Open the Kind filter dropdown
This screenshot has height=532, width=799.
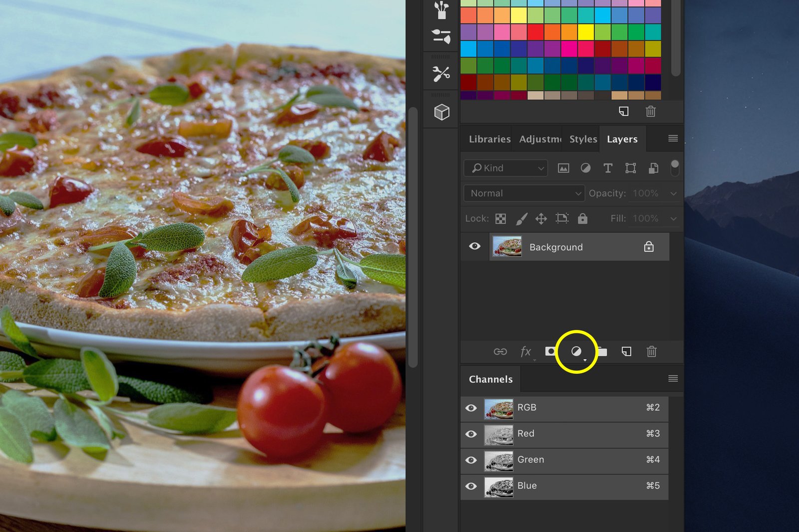[505, 168]
